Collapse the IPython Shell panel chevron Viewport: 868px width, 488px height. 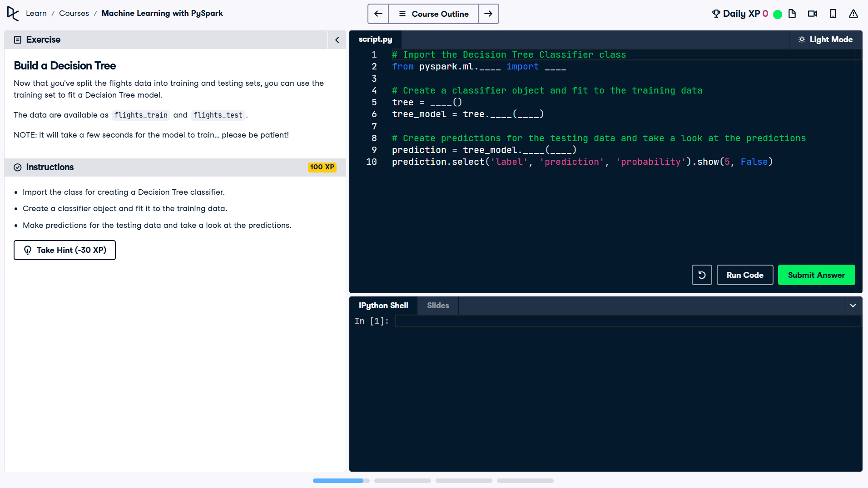pyautogui.click(x=853, y=306)
